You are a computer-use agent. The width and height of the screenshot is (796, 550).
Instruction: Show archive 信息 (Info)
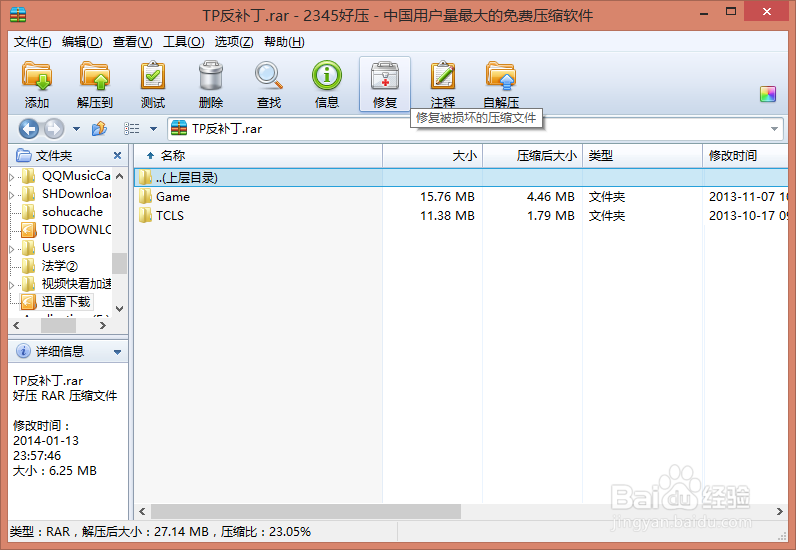point(326,84)
